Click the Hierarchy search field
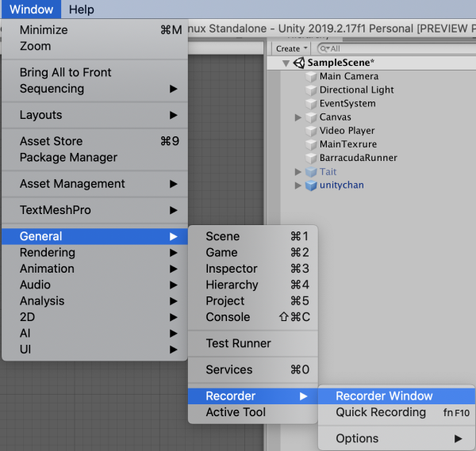This screenshot has height=451, width=476. tap(396, 48)
